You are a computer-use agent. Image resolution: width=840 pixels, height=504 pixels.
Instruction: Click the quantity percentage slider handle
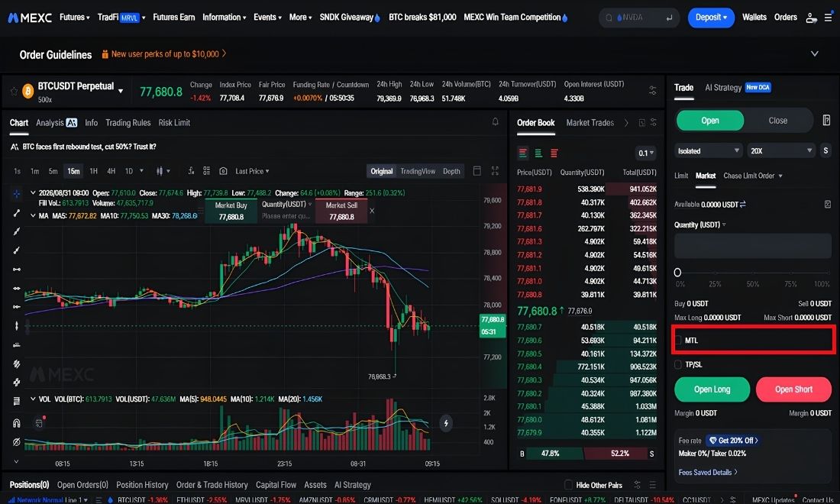click(677, 272)
